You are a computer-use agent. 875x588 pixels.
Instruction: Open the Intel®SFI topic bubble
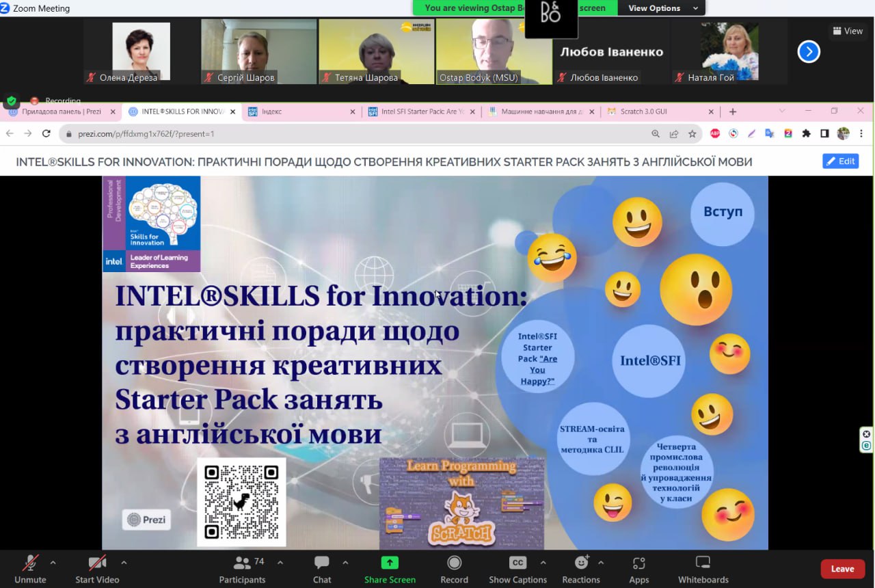(x=650, y=360)
